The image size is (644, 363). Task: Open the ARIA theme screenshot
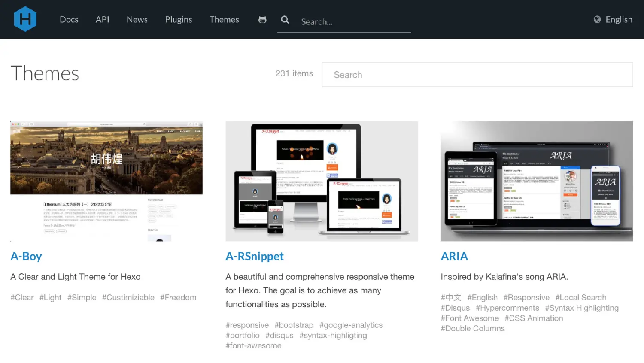(x=537, y=181)
